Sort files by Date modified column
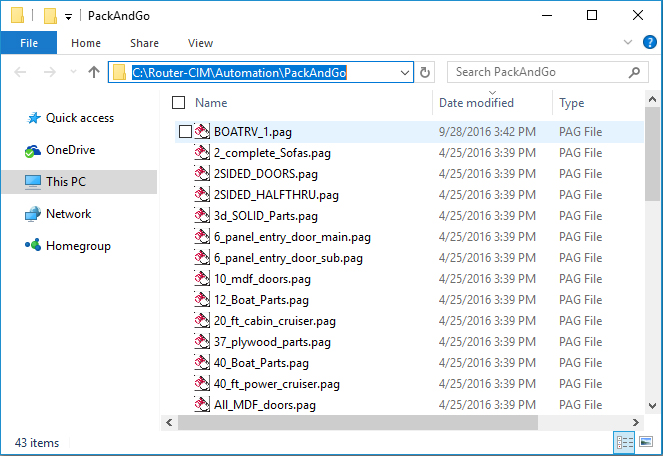 [476, 103]
